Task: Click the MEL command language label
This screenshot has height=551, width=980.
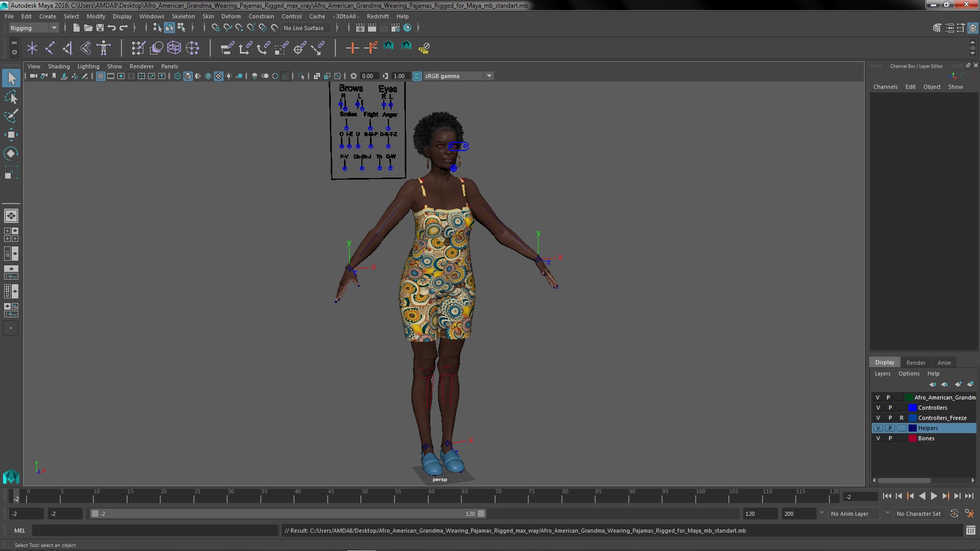Action: [x=19, y=531]
